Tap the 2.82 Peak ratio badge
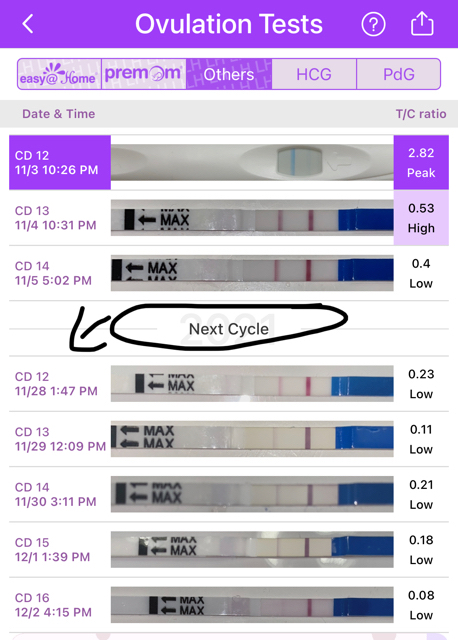Screen dimensions: 458x640 [421, 162]
